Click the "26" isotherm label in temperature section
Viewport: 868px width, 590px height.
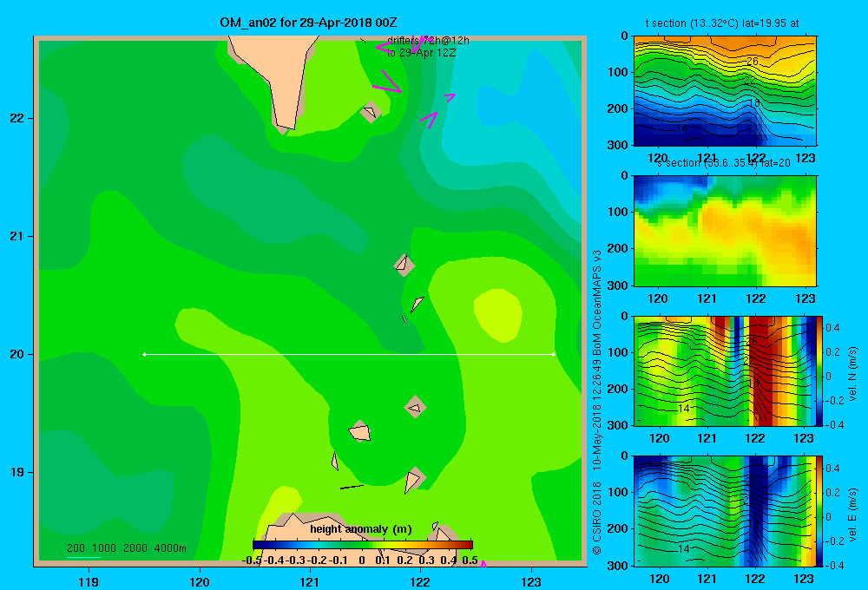point(753,62)
